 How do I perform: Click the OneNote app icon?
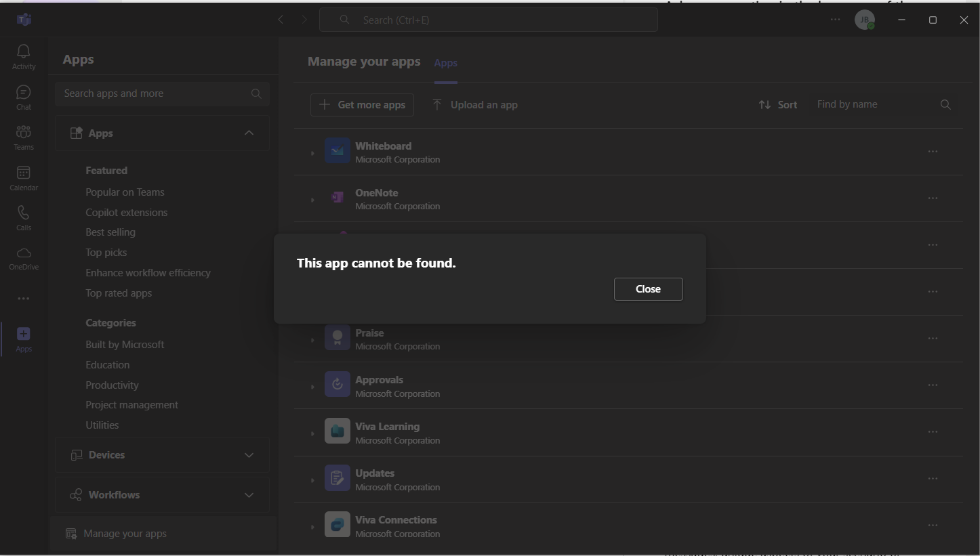click(337, 198)
